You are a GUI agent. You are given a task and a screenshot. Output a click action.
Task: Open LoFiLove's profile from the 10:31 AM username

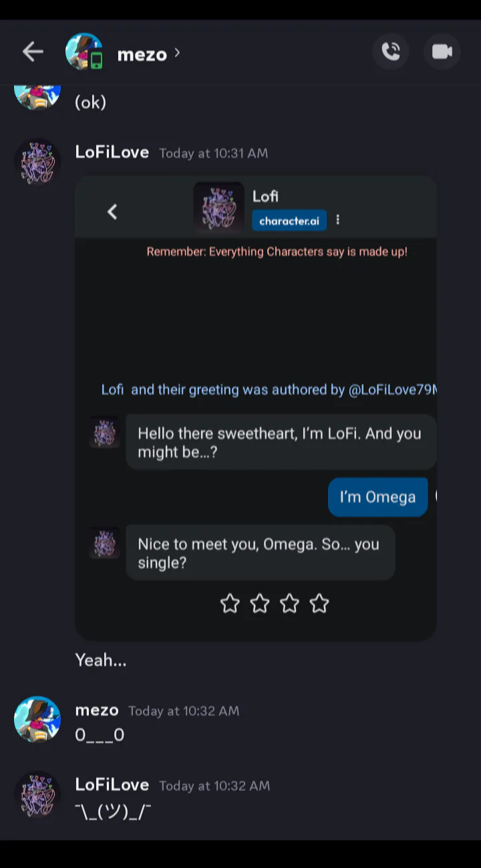click(x=112, y=152)
